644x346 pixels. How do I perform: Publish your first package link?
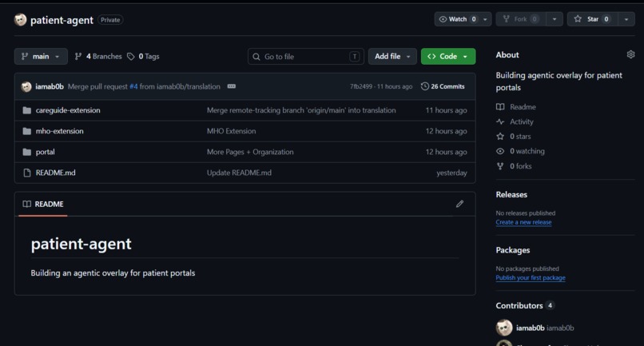[x=531, y=277]
